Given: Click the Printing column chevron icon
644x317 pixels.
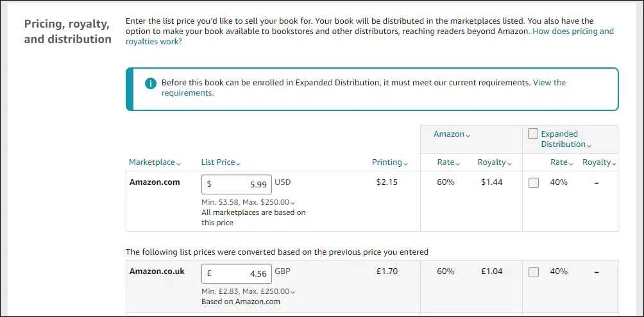Looking at the screenshot, I should pos(406,164).
